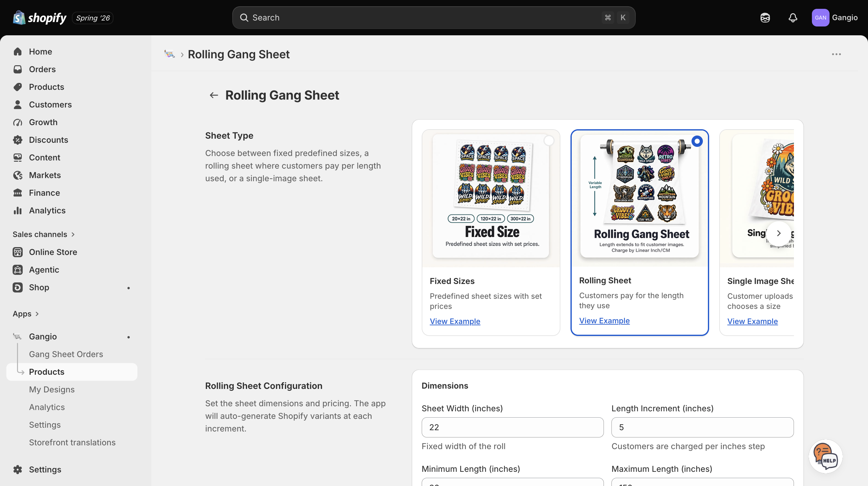The width and height of the screenshot is (868, 486).
Task: Click the Growth gauge icon
Action: (x=18, y=122)
